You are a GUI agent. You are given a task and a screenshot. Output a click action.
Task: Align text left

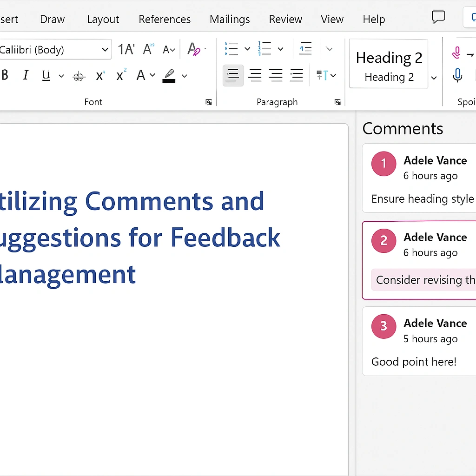(x=233, y=75)
